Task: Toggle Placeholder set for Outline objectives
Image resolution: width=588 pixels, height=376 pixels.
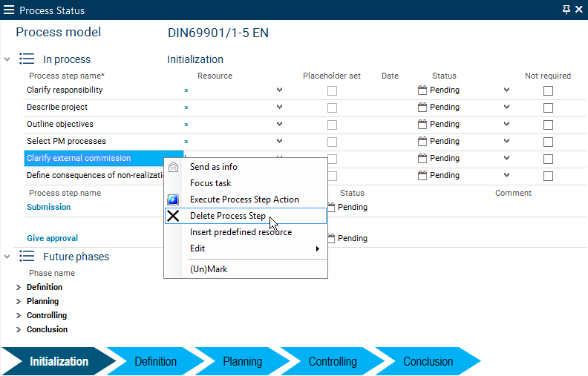Action: [x=332, y=125]
